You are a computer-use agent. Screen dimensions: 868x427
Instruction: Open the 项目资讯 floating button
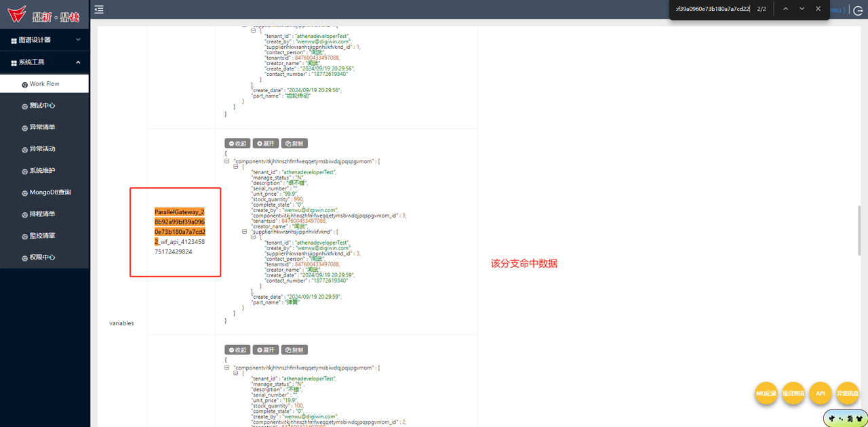793,393
